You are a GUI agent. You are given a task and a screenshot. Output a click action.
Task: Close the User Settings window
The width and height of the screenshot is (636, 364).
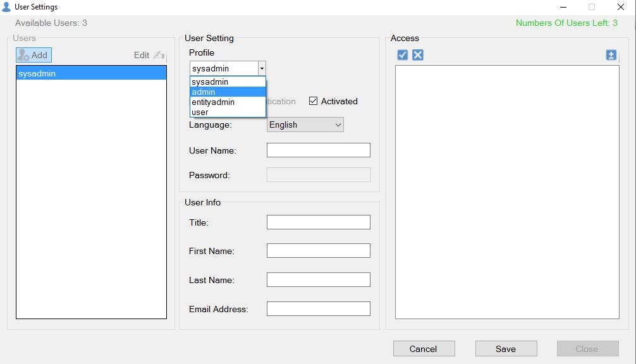click(x=621, y=7)
